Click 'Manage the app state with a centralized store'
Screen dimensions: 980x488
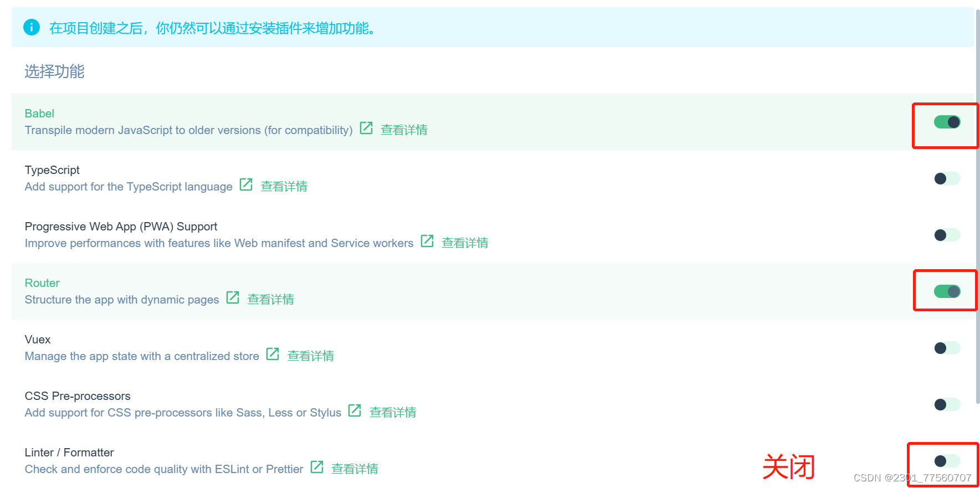(142, 356)
